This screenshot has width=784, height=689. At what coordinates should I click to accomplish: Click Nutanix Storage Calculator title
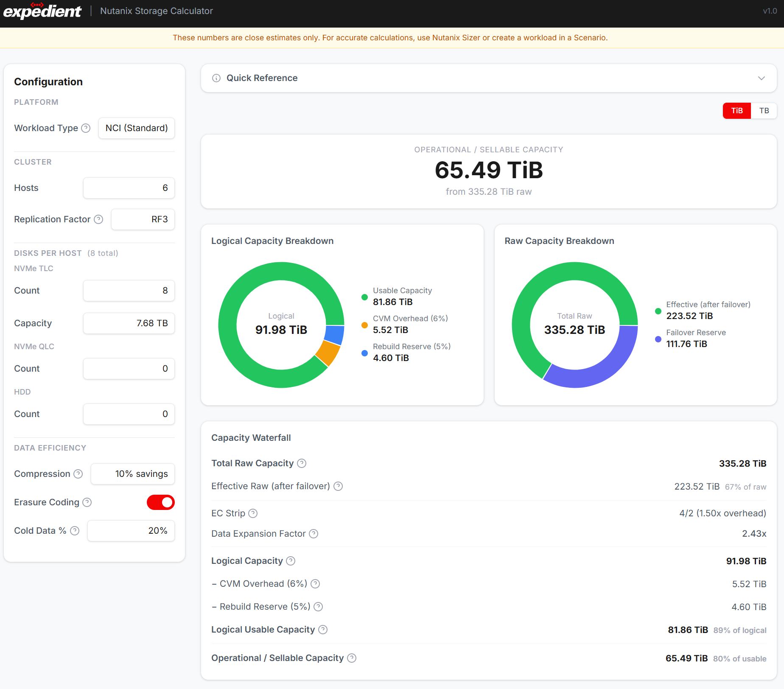pyautogui.click(x=157, y=11)
